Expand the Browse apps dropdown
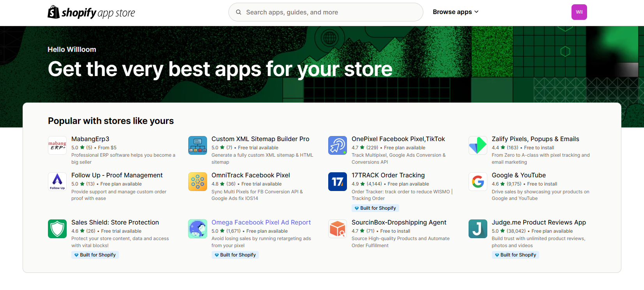This screenshot has width=644, height=290. tap(456, 12)
